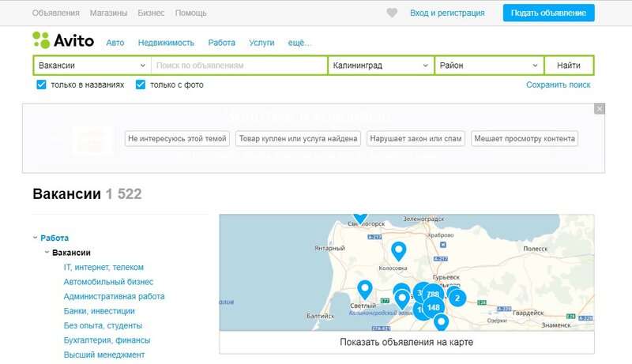This screenshot has width=632, height=364.
Task: Click 'Вход и регистрация' link
Action: (x=447, y=13)
